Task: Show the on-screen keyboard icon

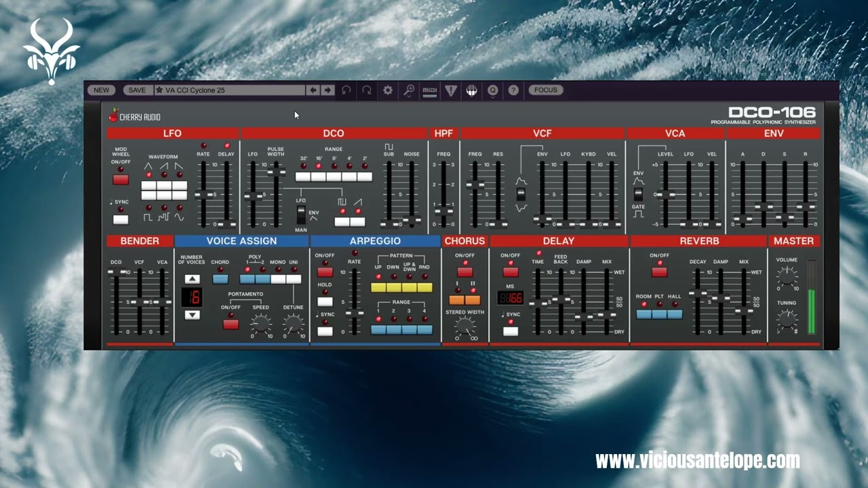Action: click(x=472, y=90)
